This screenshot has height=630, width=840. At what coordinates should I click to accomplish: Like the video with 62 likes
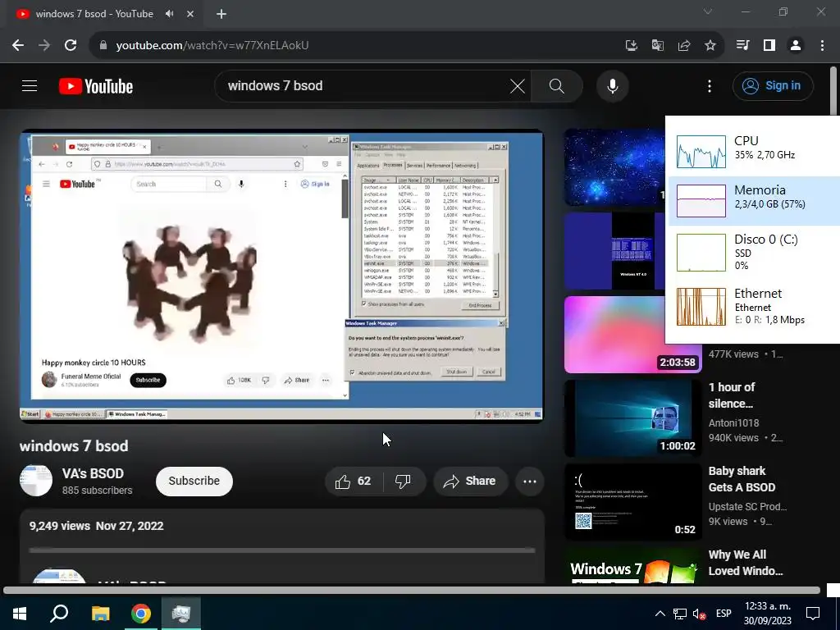pos(354,481)
